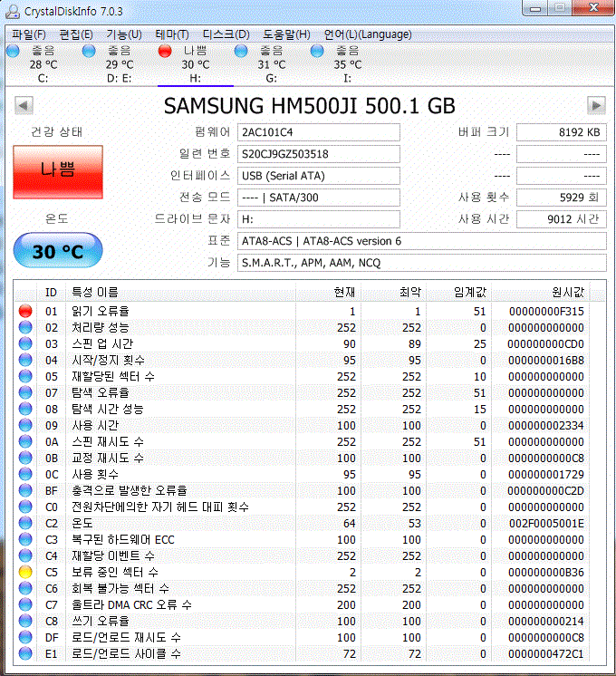The height and width of the screenshot is (676, 616).
Task: Click the status icon for C4 재할당 이벤트 수
Action: coord(25,555)
